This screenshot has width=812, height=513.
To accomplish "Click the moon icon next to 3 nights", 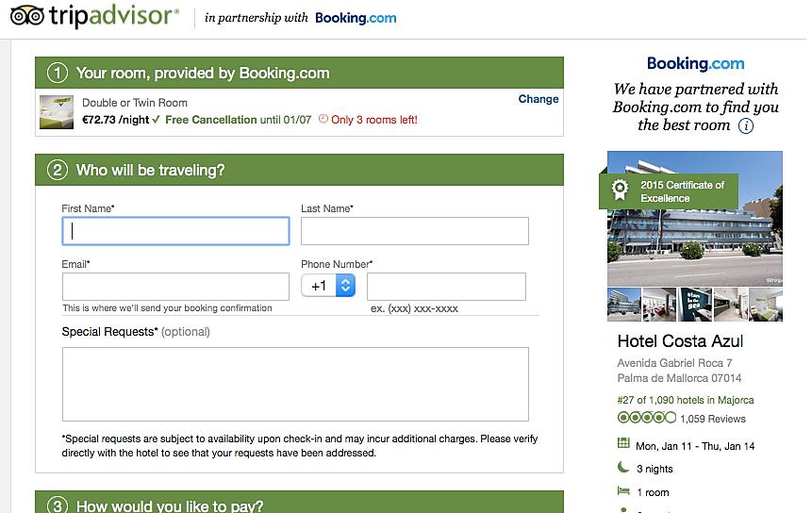I will [x=623, y=468].
